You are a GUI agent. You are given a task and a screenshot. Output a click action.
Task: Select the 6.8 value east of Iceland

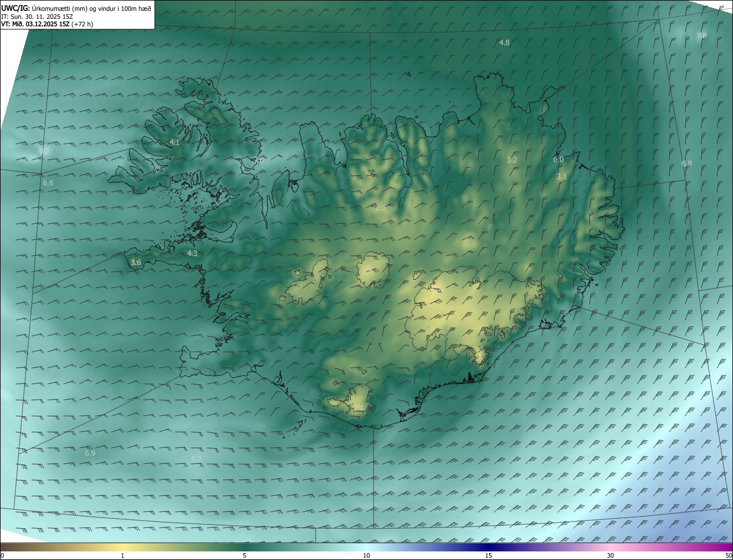pos(687,163)
